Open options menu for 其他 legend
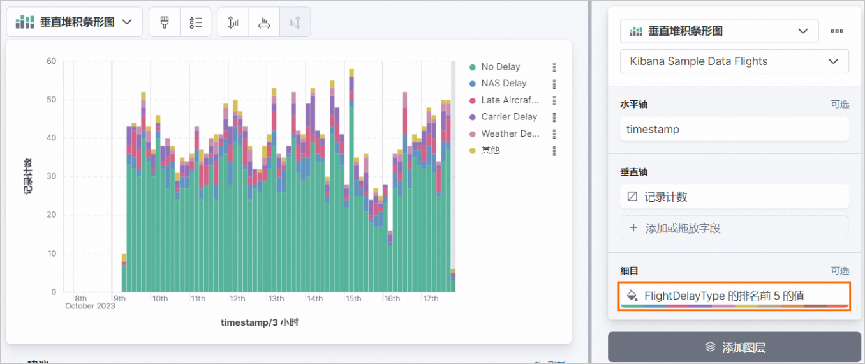Viewport: 865px width, 364px height. (x=554, y=150)
